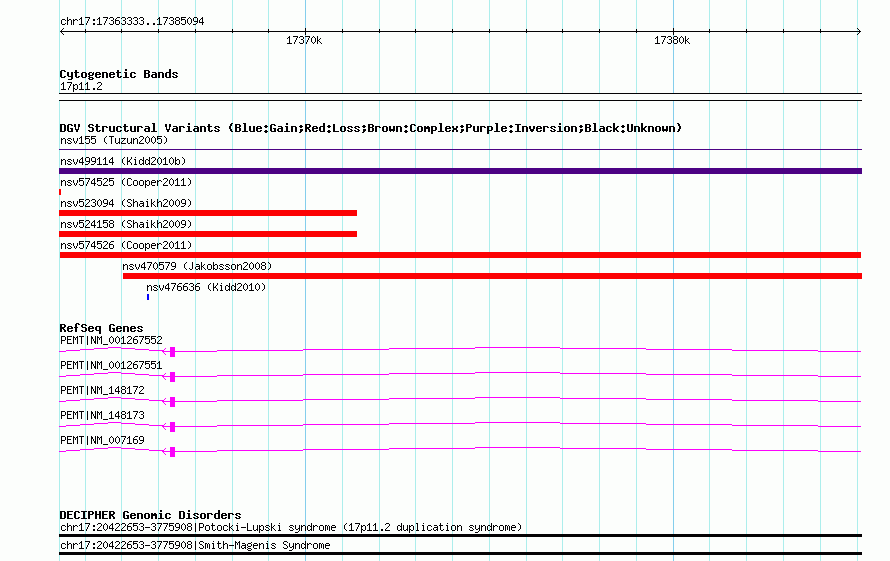This screenshot has width=890, height=561.
Task: Click the PEMT NM_001267552 magenta exon block
Action: [173, 352]
